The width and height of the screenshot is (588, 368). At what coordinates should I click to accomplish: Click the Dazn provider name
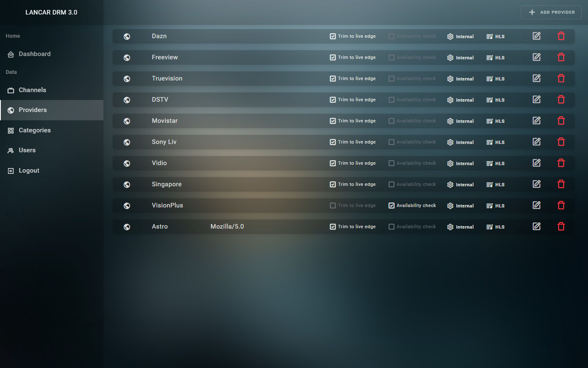tap(159, 36)
